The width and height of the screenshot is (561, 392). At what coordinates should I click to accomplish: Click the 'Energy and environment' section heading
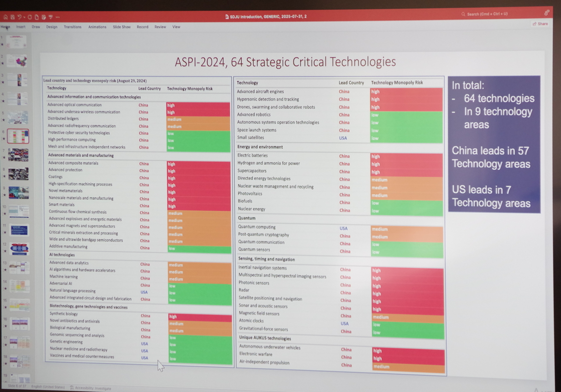tap(260, 147)
